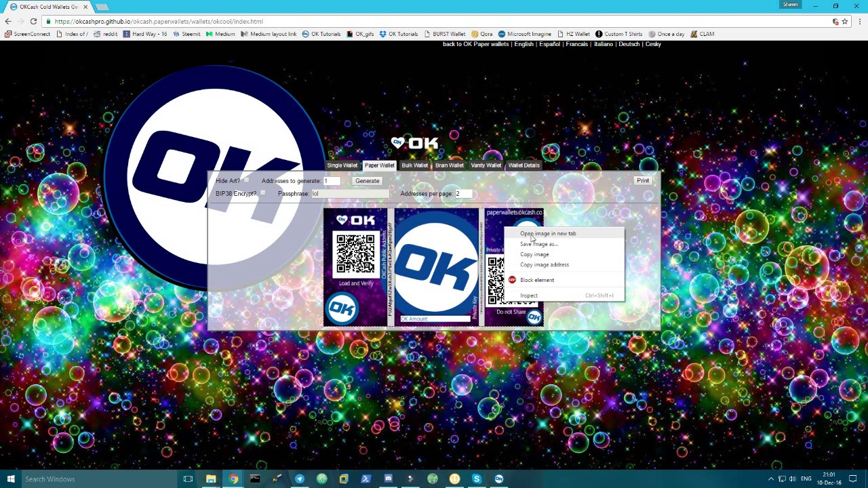
Task: Open the CLAM bookmark
Action: click(703, 34)
